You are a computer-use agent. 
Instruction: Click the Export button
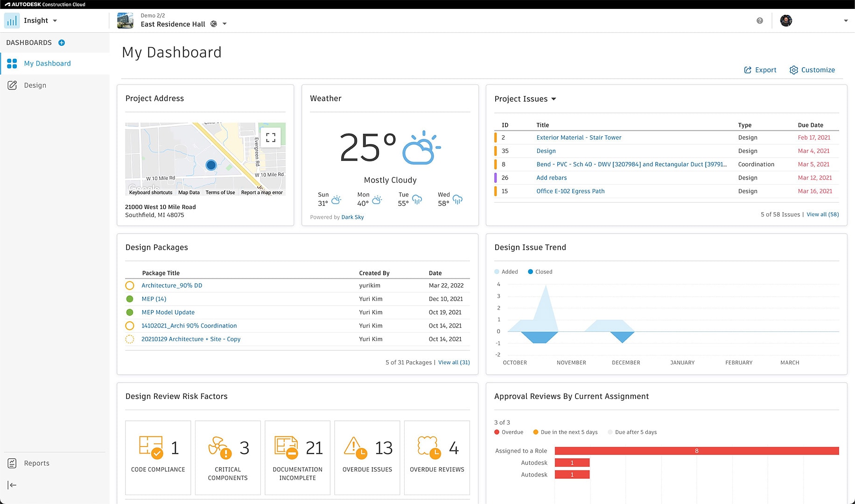(760, 70)
